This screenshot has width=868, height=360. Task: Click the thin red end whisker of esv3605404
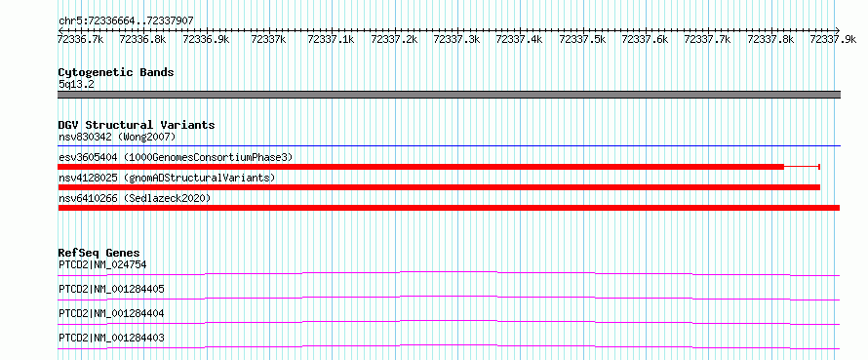tap(802, 167)
